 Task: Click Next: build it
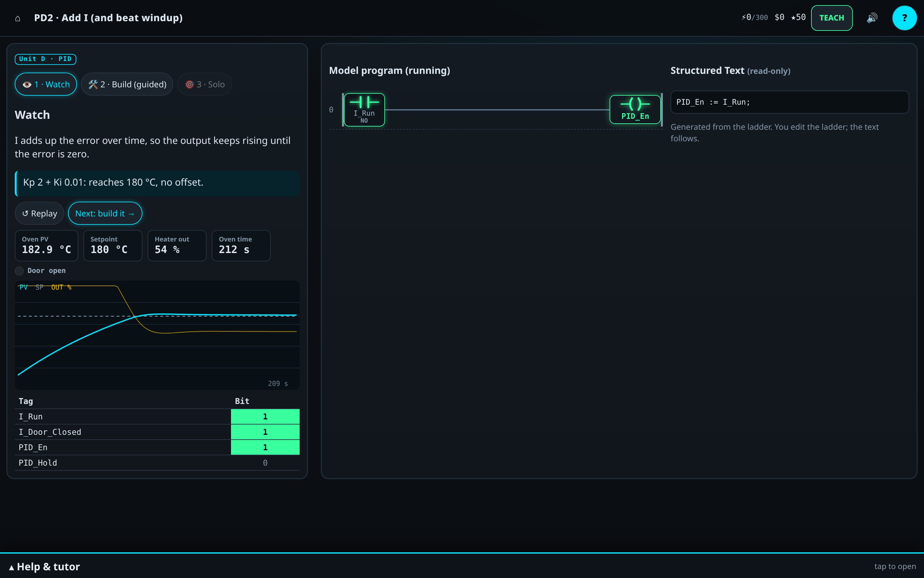[105, 213]
